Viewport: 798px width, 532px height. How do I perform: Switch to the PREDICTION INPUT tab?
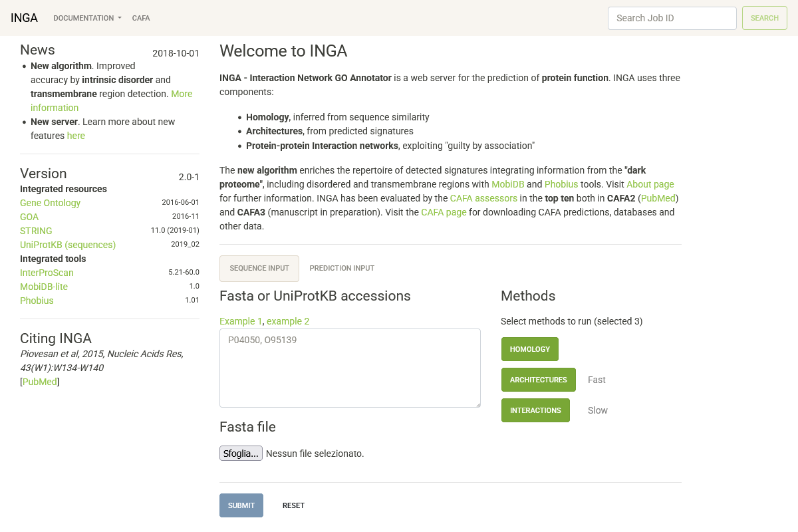pos(342,268)
